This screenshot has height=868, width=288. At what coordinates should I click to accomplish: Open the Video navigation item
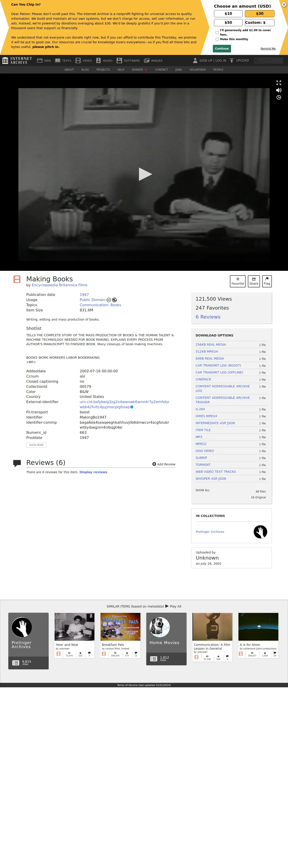tap(84, 61)
